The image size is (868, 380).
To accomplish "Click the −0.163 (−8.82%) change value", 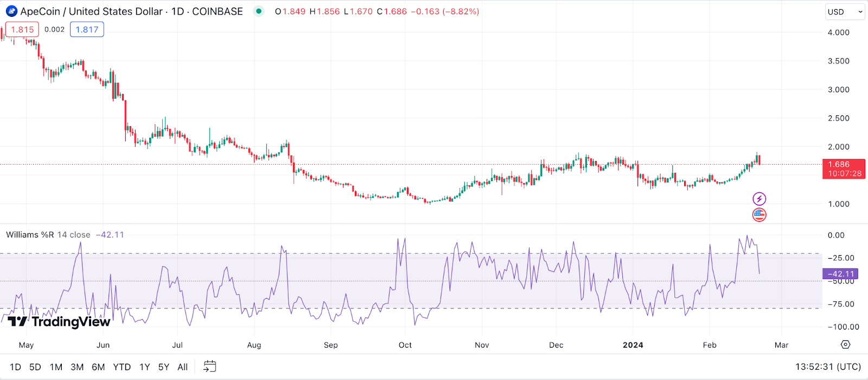I will click(x=445, y=11).
